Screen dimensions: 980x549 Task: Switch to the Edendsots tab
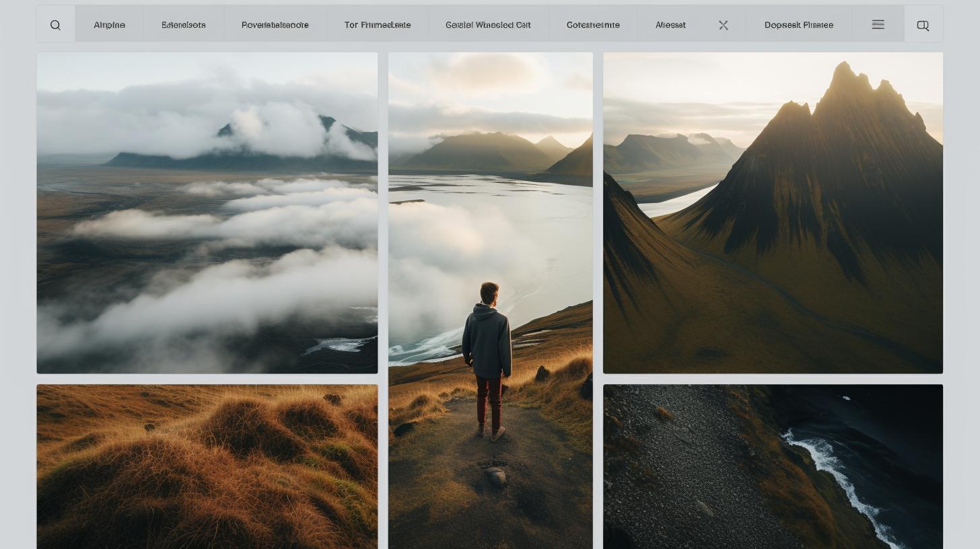pyautogui.click(x=184, y=25)
